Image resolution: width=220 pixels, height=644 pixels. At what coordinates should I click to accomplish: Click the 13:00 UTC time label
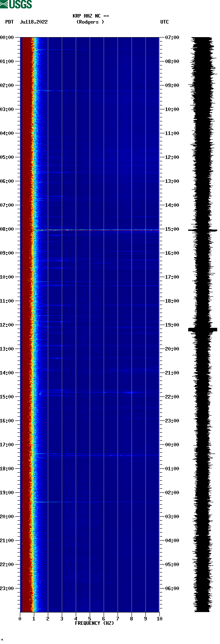click(172, 181)
